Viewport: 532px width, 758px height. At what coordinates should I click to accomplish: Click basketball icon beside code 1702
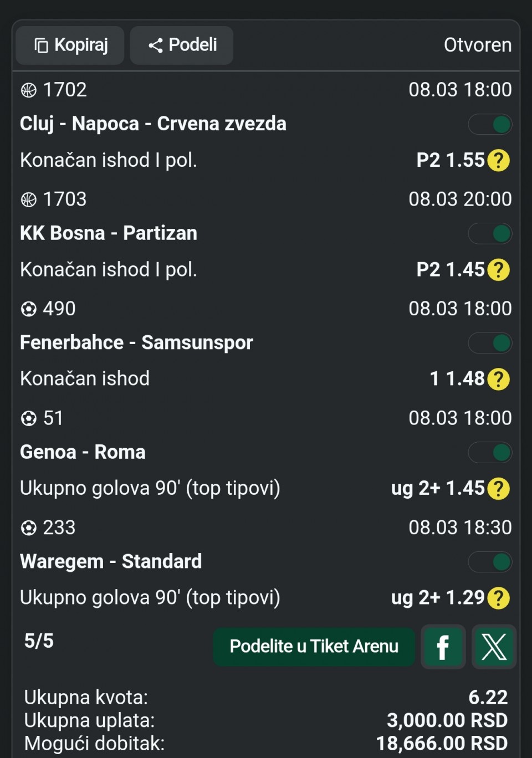[29, 90]
